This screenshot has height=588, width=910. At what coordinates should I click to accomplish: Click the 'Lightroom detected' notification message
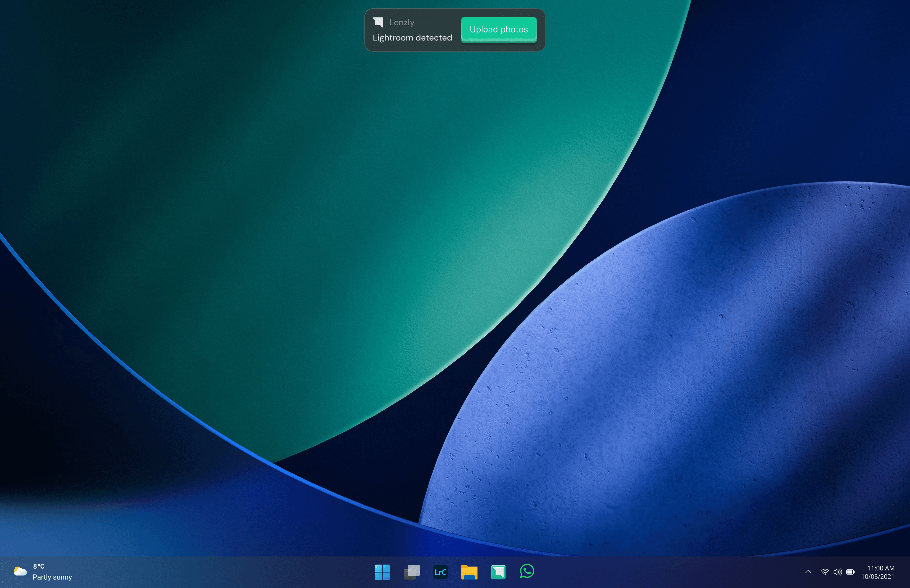pyautogui.click(x=412, y=38)
